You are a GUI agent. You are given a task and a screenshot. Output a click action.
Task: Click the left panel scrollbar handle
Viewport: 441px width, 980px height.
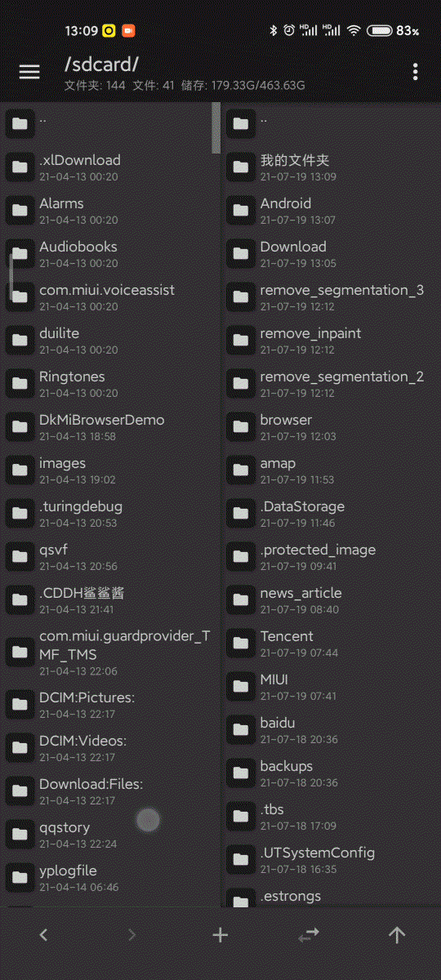(216, 128)
